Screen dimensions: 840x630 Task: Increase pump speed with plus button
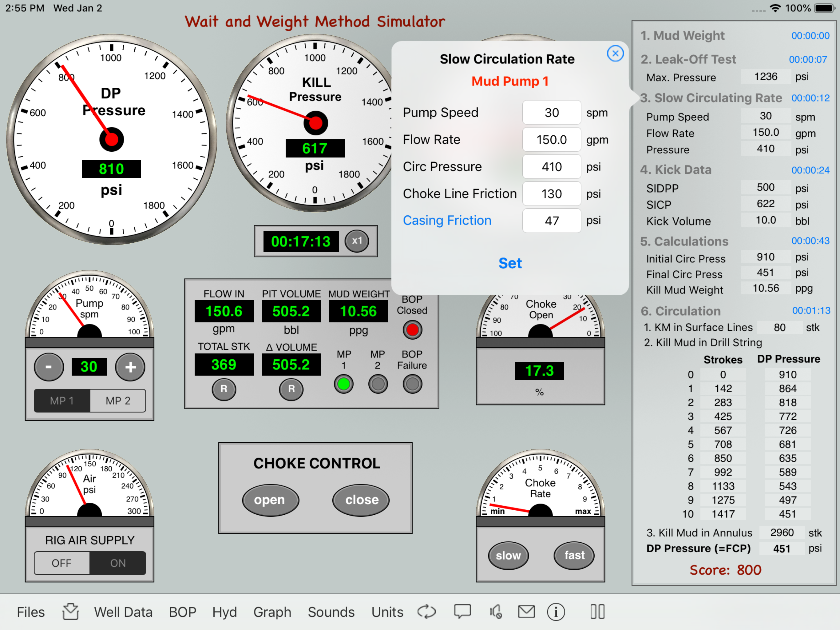[130, 367]
